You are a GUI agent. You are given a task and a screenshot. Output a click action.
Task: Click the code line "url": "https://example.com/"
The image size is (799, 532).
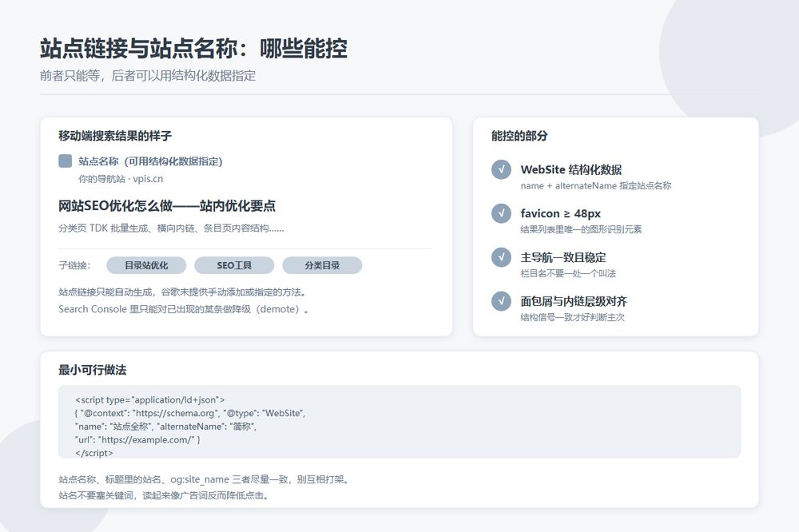point(137,440)
